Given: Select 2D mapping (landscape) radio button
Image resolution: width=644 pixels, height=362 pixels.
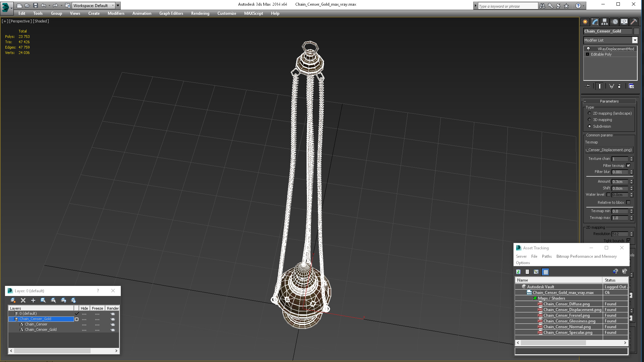Looking at the screenshot, I should 589,113.
